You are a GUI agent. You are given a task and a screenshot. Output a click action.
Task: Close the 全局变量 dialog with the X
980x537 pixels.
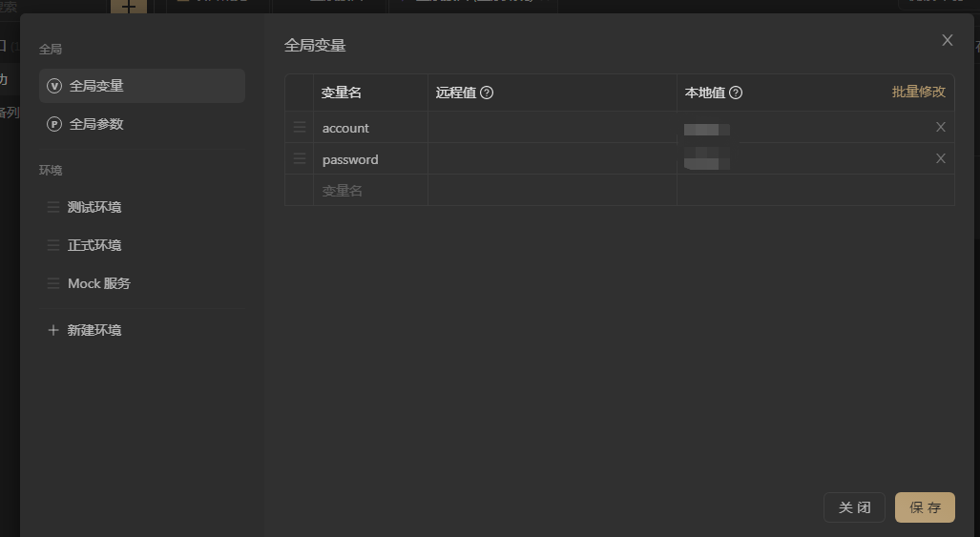(x=948, y=40)
